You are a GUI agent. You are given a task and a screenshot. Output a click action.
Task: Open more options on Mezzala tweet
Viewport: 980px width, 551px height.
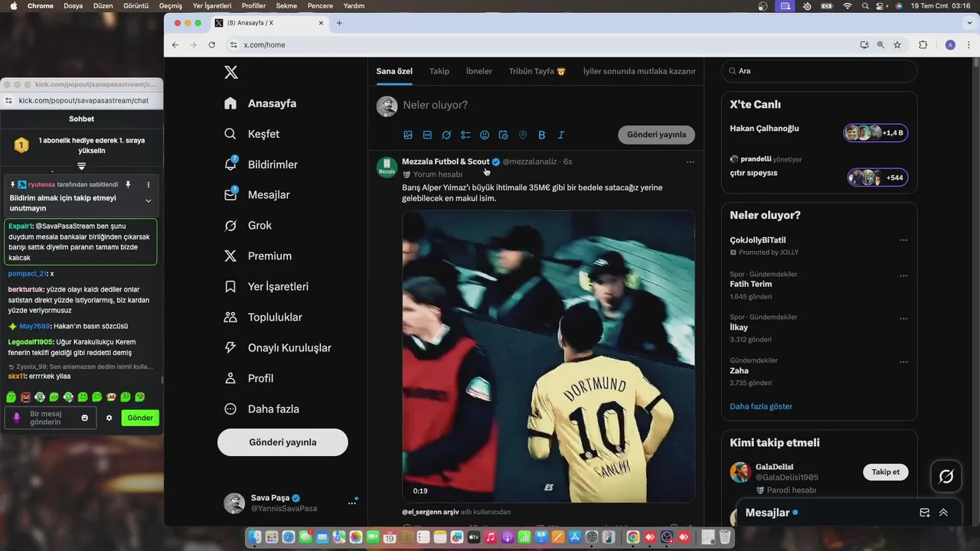691,162
